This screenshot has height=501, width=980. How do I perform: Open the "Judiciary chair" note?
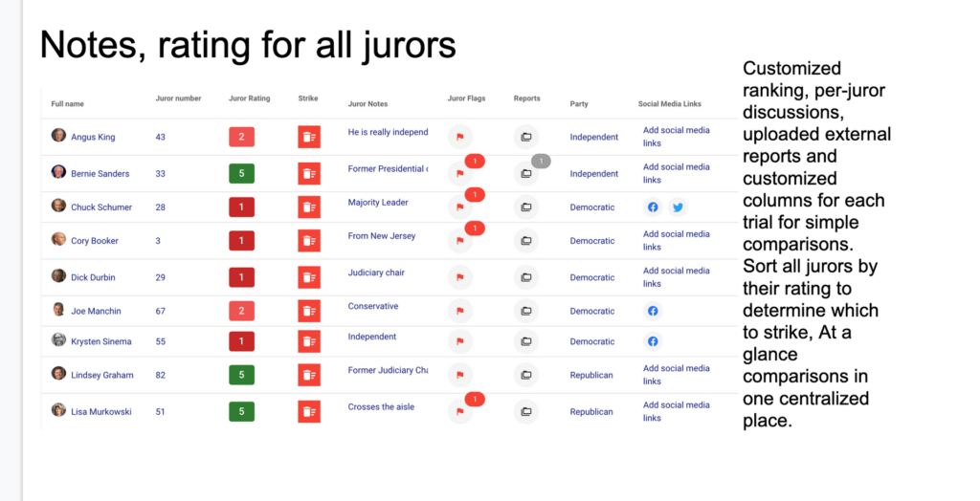(376, 273)
